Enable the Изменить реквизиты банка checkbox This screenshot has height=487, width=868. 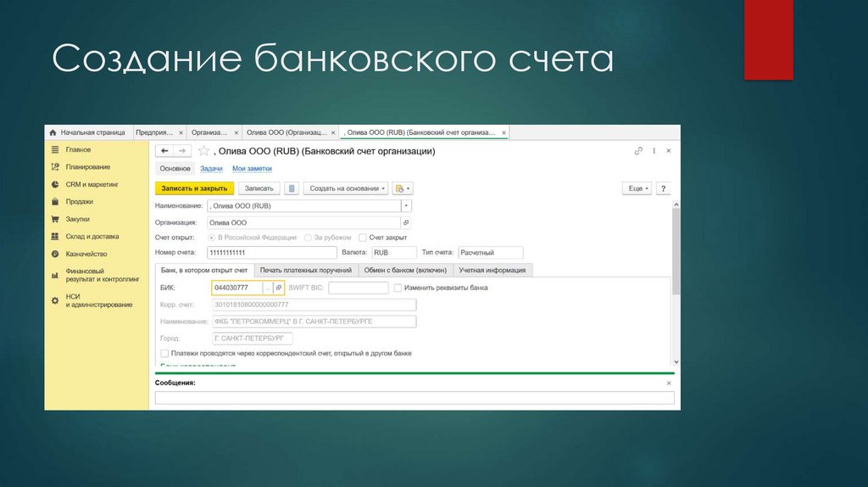pos(398,288)
